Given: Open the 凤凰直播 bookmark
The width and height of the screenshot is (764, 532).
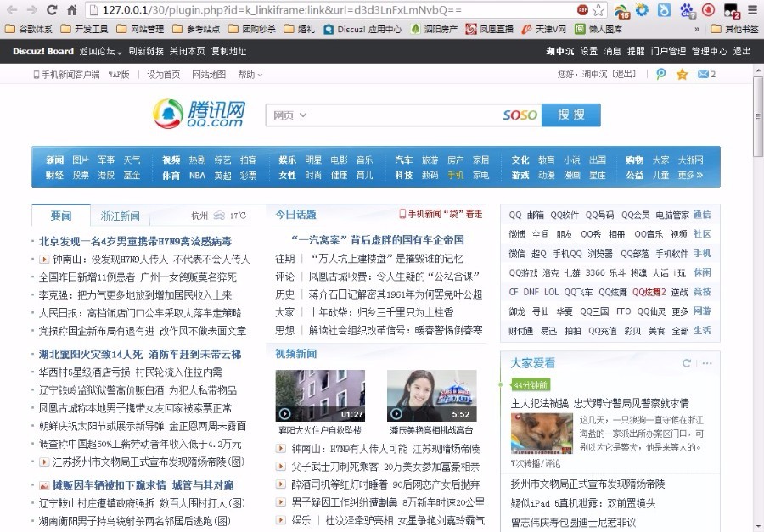Looking at the screenshot, I should (490, 29).
